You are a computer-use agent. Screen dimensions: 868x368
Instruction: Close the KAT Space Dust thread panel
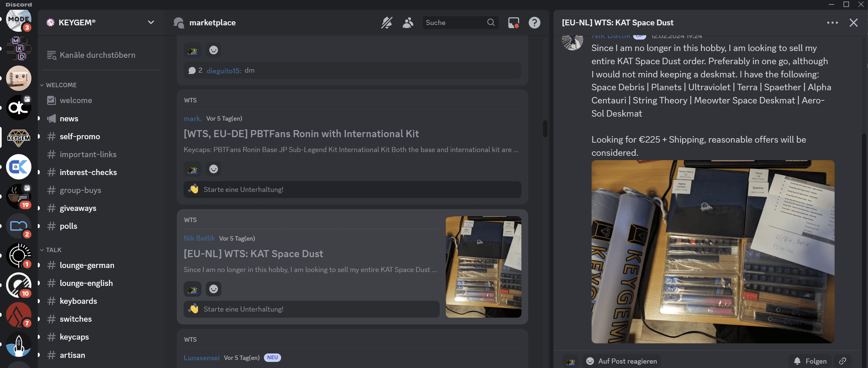tap(853, 23)
